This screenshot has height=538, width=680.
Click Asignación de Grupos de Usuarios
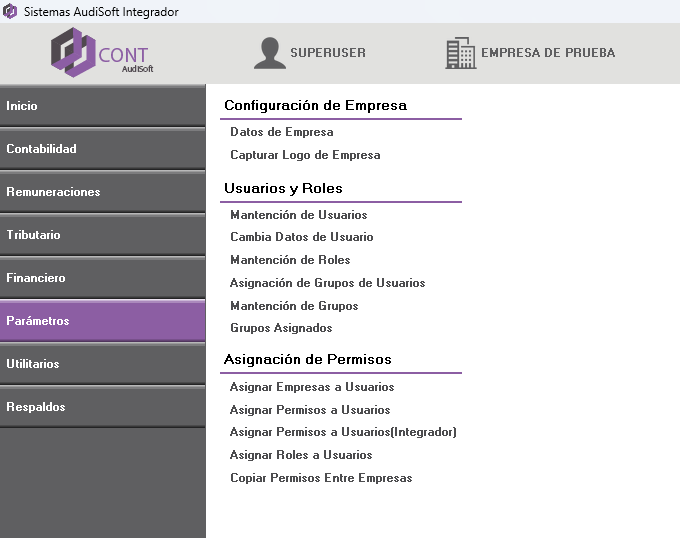point(327,283)
